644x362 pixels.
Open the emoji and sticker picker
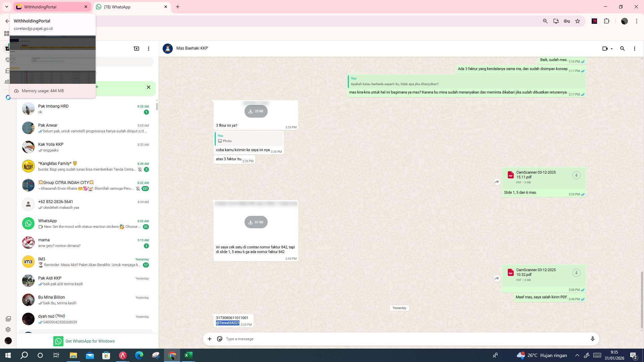(220, 339)
